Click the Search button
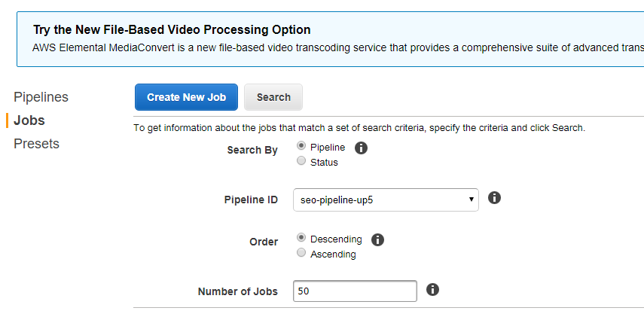 [x=273, y=97]
